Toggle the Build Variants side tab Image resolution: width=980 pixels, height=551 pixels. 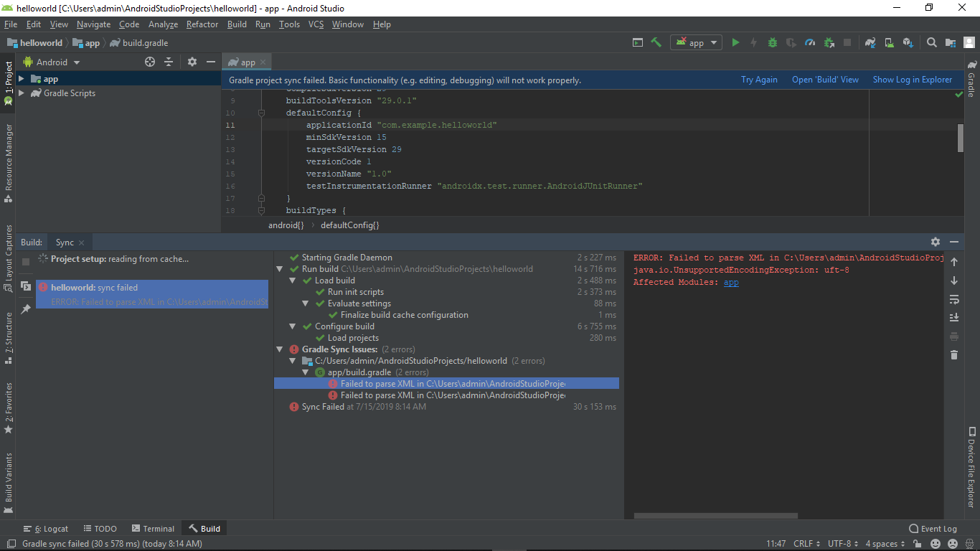(x=8, y=483)
